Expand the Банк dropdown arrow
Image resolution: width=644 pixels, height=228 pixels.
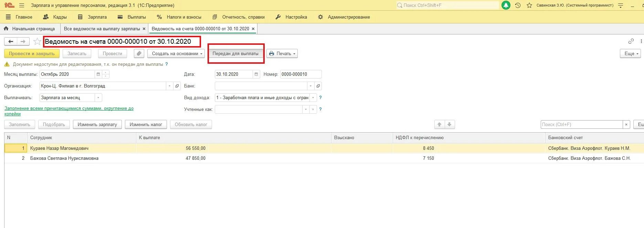point(310,86)
